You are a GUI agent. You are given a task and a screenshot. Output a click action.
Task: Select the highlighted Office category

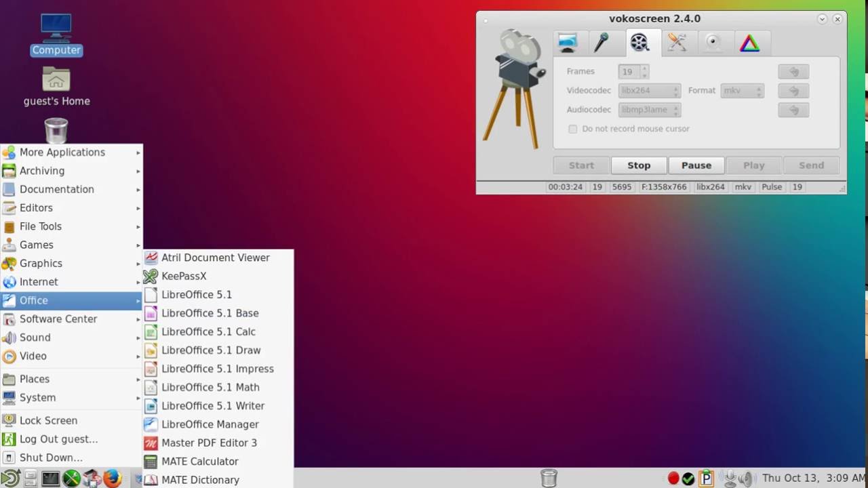(71, 300)
